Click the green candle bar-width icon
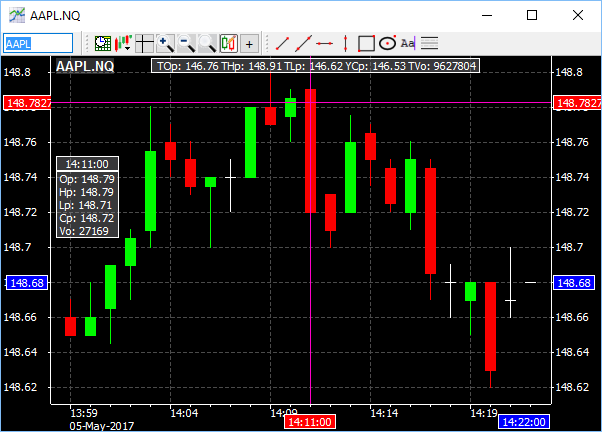The height and width of the screenshot is (432, 602). tap(228, 43)
